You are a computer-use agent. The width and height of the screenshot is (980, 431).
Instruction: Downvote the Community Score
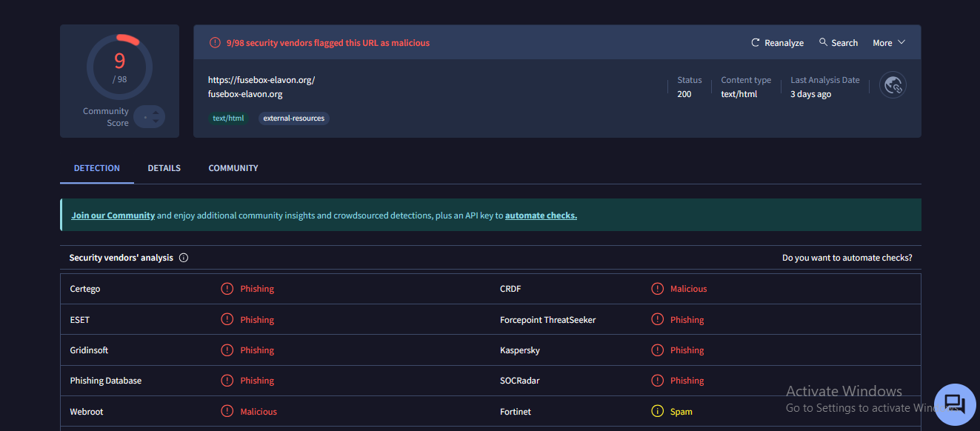156,121
